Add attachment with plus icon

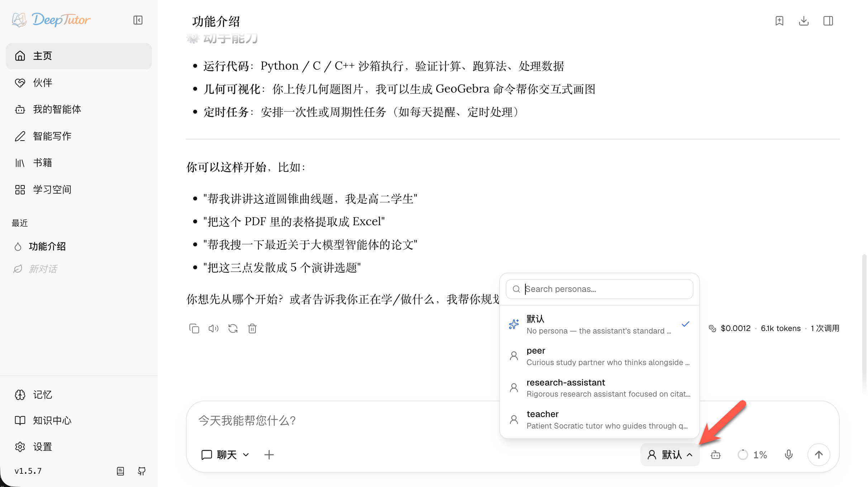pyautogui.click(x=269, y=455)
